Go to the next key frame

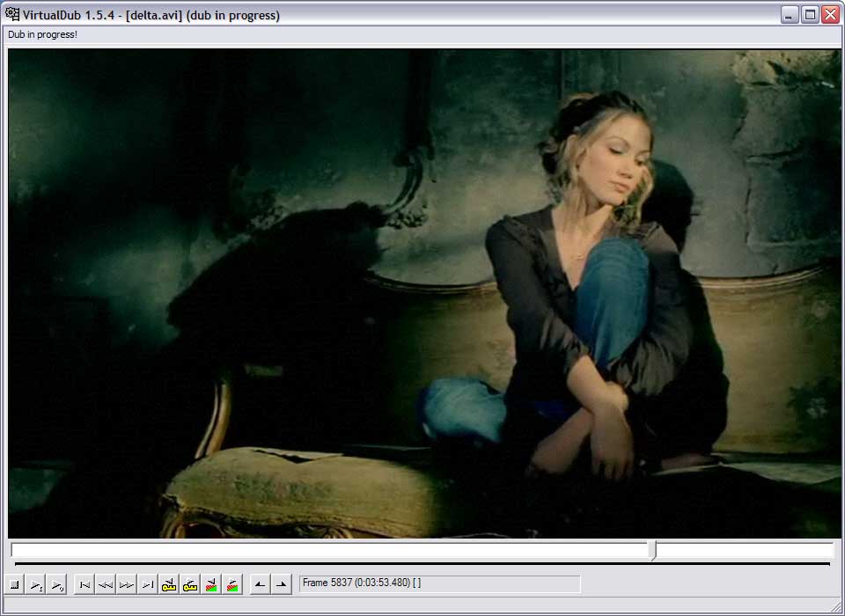(x=190, y=584)
